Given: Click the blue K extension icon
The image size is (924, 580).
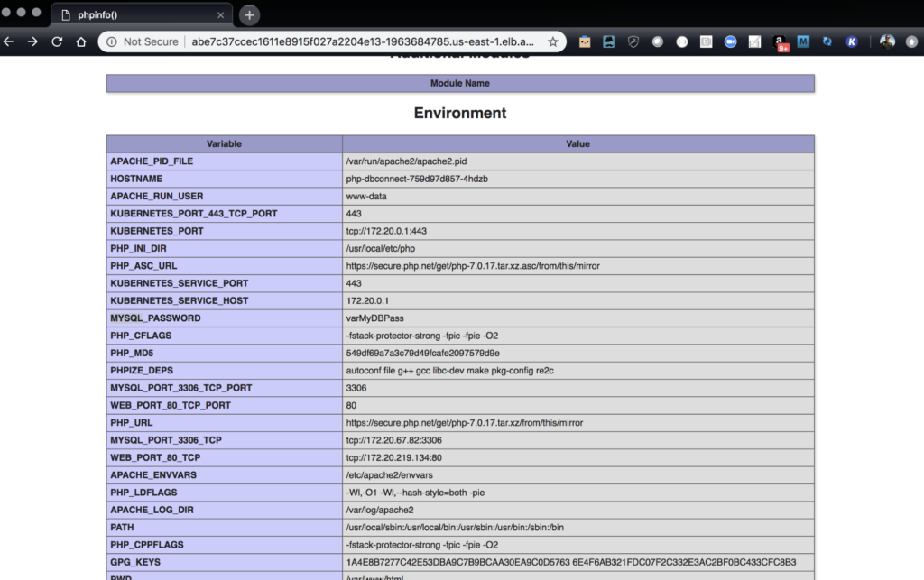Looking at the screenshot, I should point(852,41).
